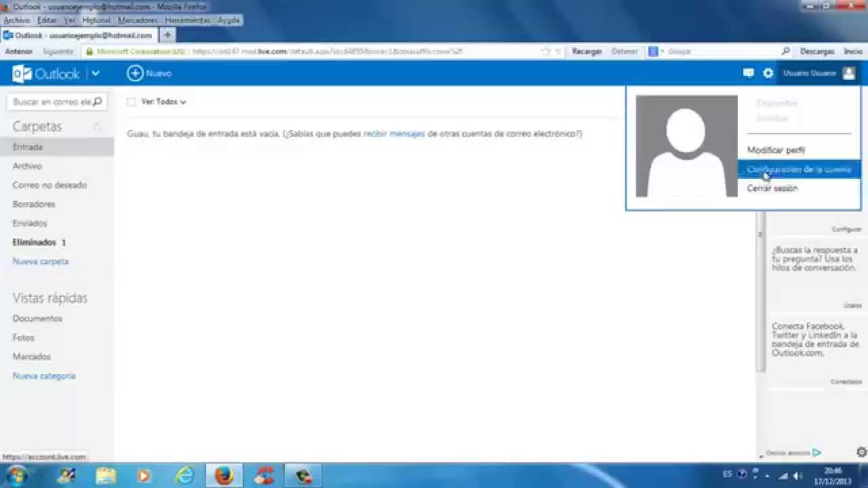
Task: Click the Nueva carpeta link
Action: (41, 261)
